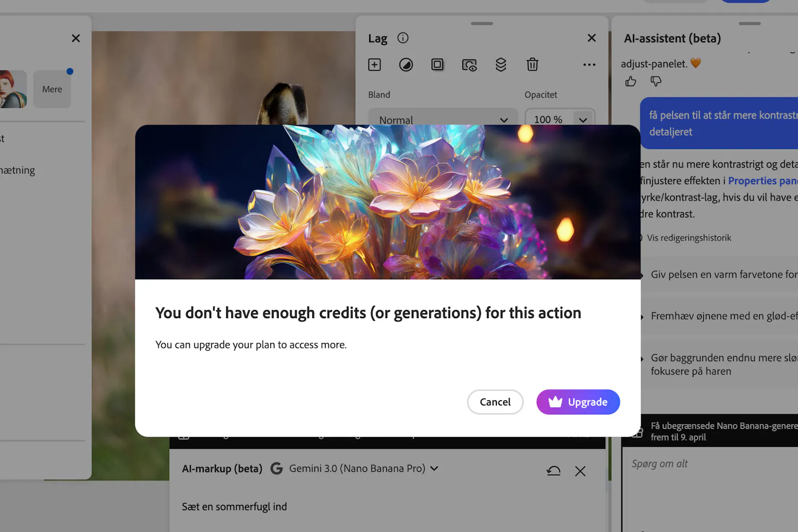The height and width of the screenshot is (532, 798).
Task: Open the Opacitet 100 % dropdown
Action: (583, 120)
